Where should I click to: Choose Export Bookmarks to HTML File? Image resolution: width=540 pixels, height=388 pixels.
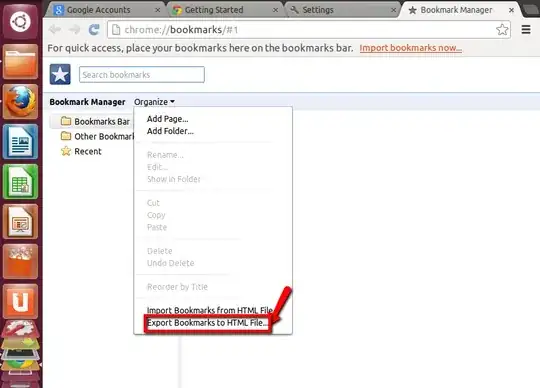[208, 323]
